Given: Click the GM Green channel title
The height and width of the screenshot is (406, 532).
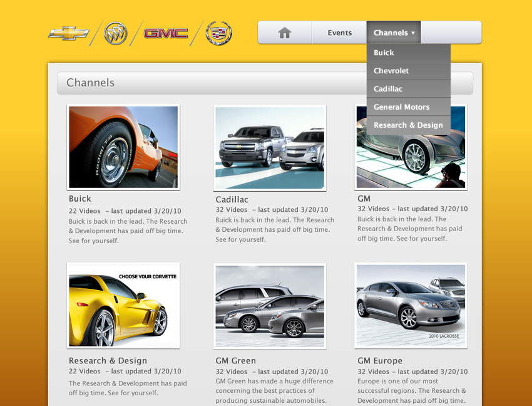Looking at the screenshot, I should click(x=235, y=360).
